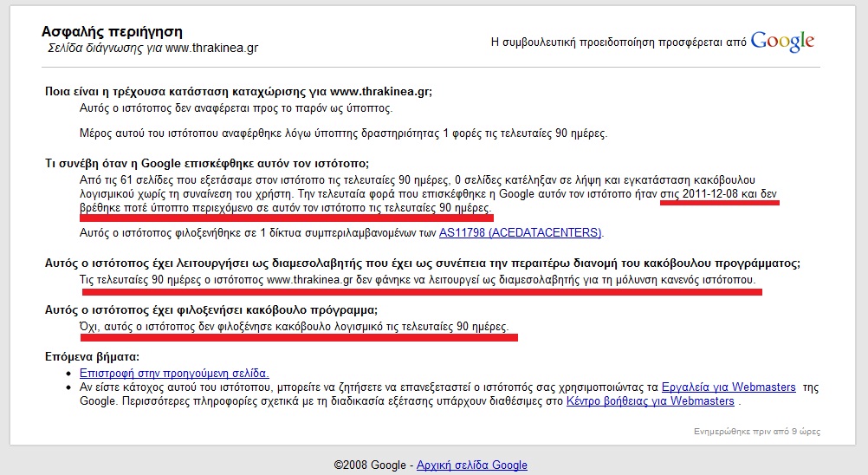Click '©2008 Google' copyright text
This screenshot has width=868, height=475.
370,465
